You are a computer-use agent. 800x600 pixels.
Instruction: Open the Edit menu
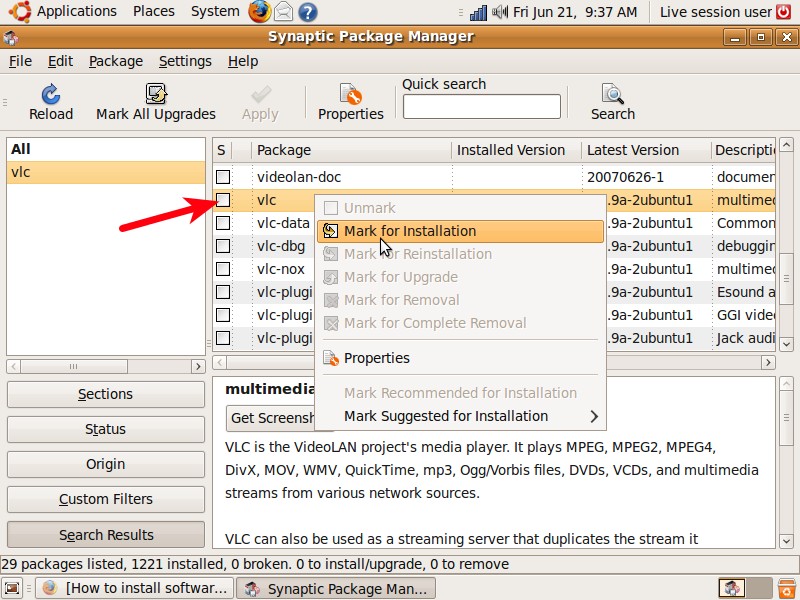pos(60,61)
